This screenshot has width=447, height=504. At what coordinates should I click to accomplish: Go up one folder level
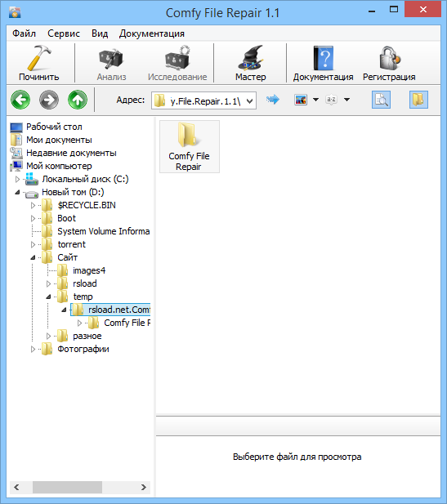pyautogui.click(x=78, y=100)
